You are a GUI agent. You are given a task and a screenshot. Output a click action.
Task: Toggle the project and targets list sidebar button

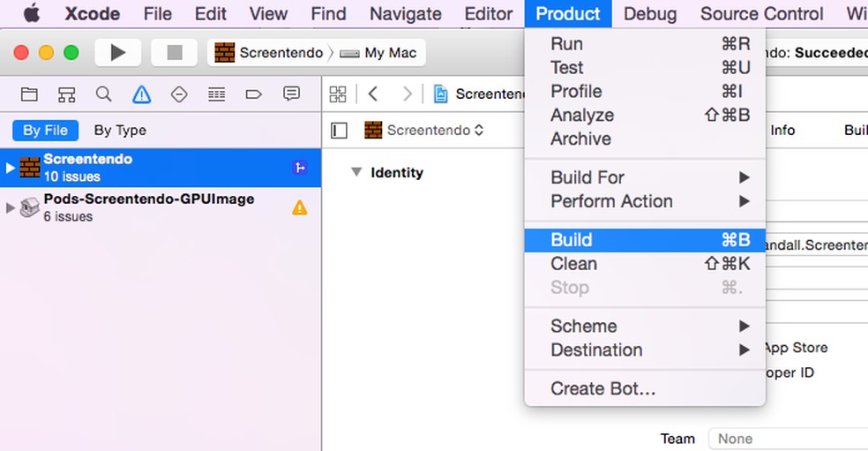coord(340,130)
